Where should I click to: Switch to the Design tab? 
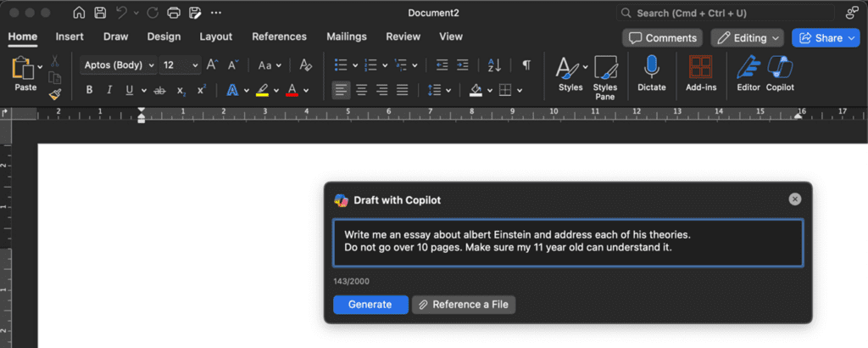point(164,36)
